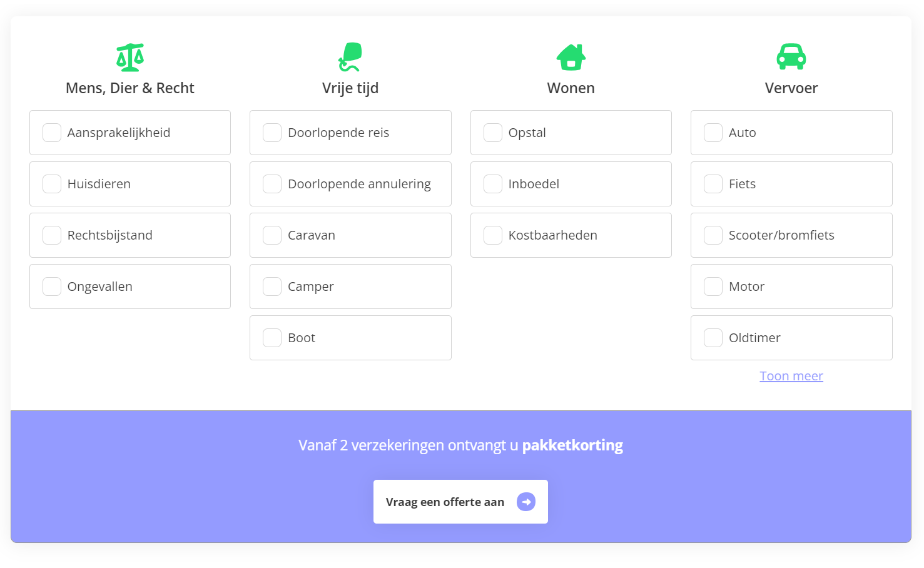
Task: Select the Caravan checkbox
Action: pos(272,235)
